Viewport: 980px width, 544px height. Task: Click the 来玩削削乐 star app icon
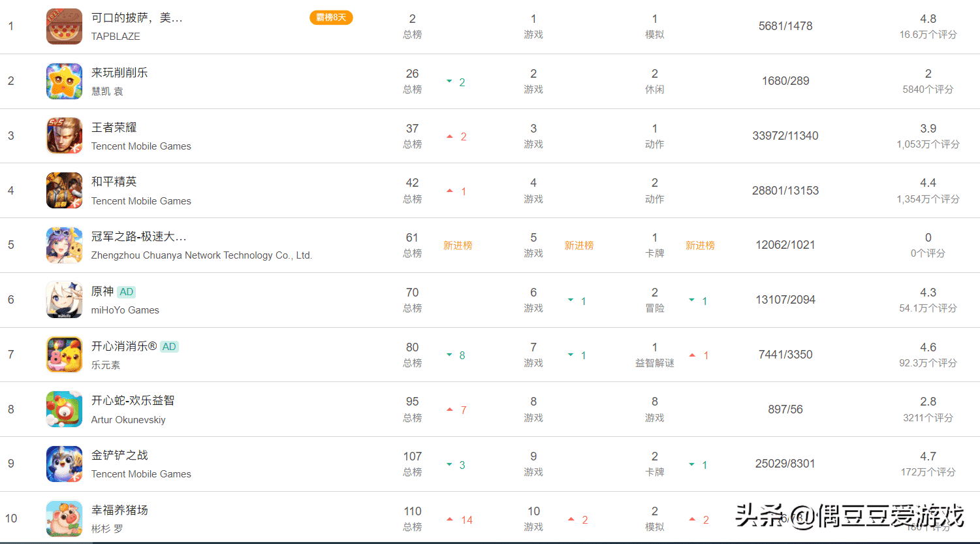(x=64, y=81)
